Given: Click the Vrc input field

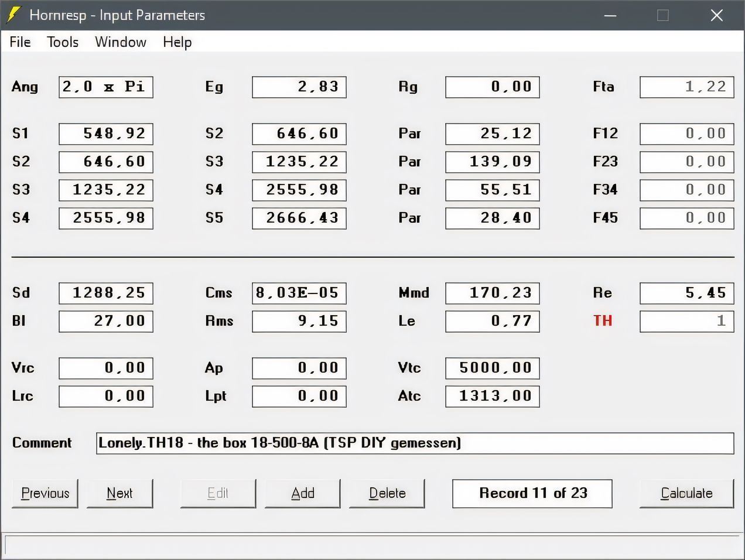Looking at the screenshot, I should pyautogui.click(x=106, y=368).
